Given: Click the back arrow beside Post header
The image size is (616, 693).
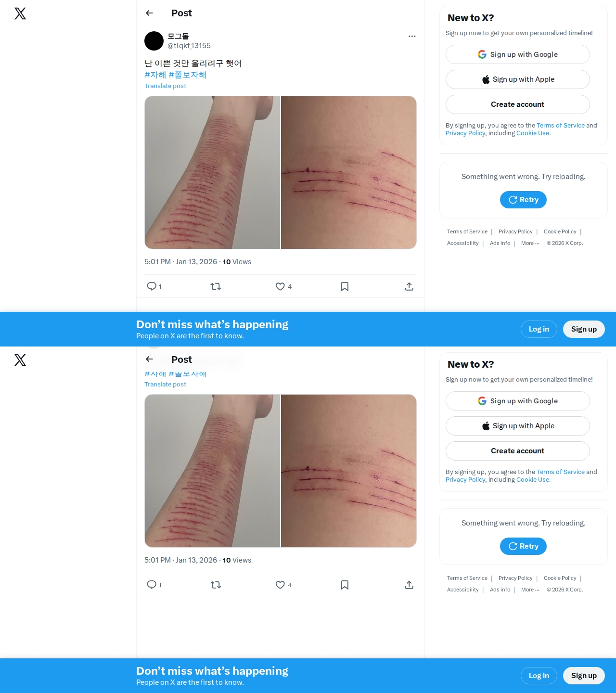Looking at the screenshot, I should click(149, 13).
